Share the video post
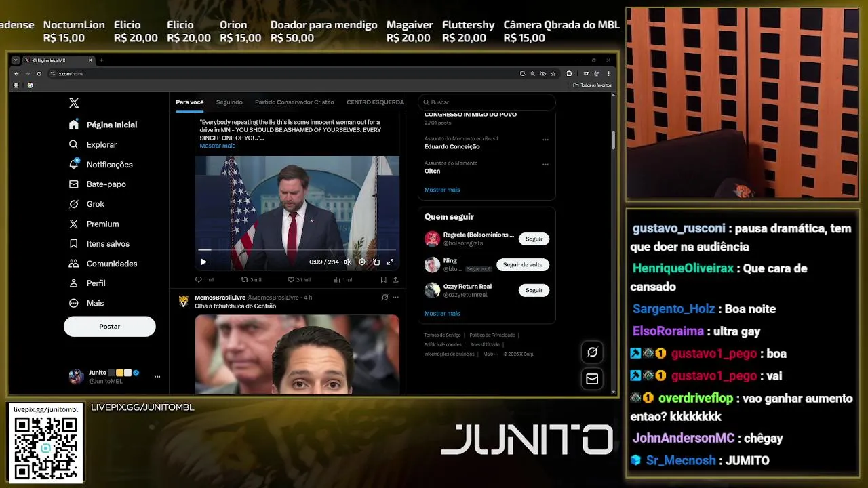 395,279
